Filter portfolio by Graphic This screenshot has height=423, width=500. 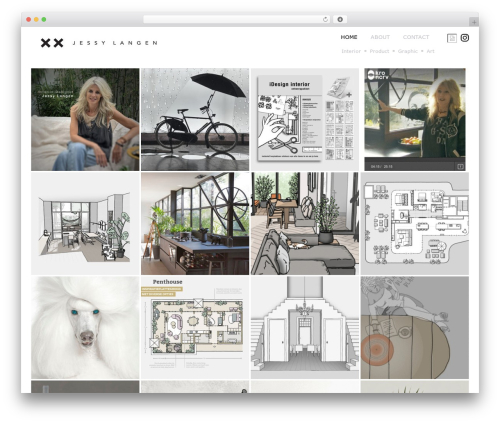(408, 51)
